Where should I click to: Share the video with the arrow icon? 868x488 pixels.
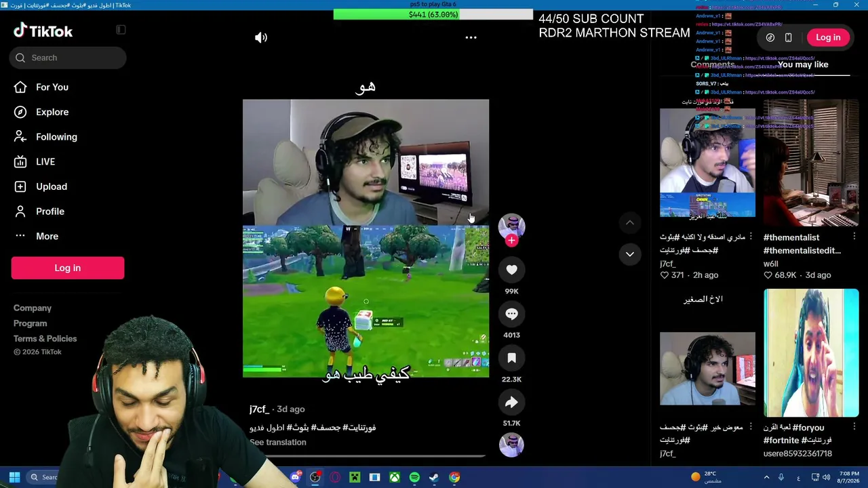(511, 402)
